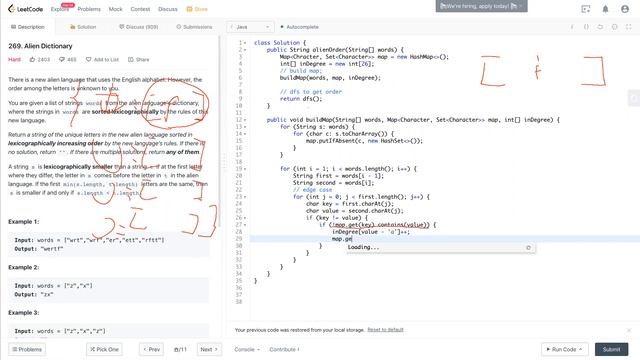Screen dimensions: 640x360
Task: Collapse code fold at line 23
Action: click(x=245, y=197)
